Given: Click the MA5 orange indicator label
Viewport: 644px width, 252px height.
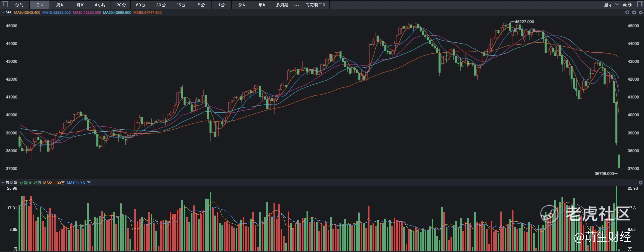Looking at the screenshot, I should coord(27,12).
